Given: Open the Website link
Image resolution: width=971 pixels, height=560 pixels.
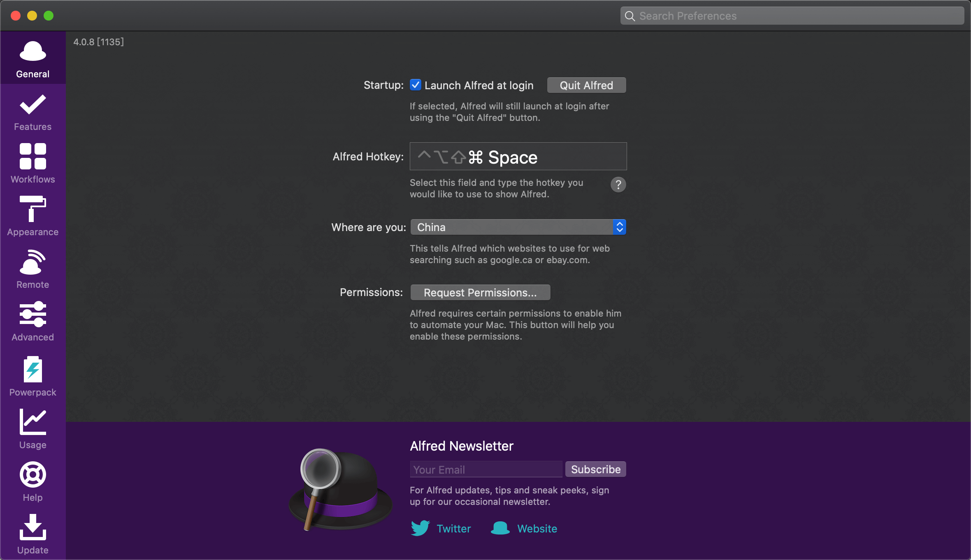Looking at the screenshot, I should click(x=537, y=528).
